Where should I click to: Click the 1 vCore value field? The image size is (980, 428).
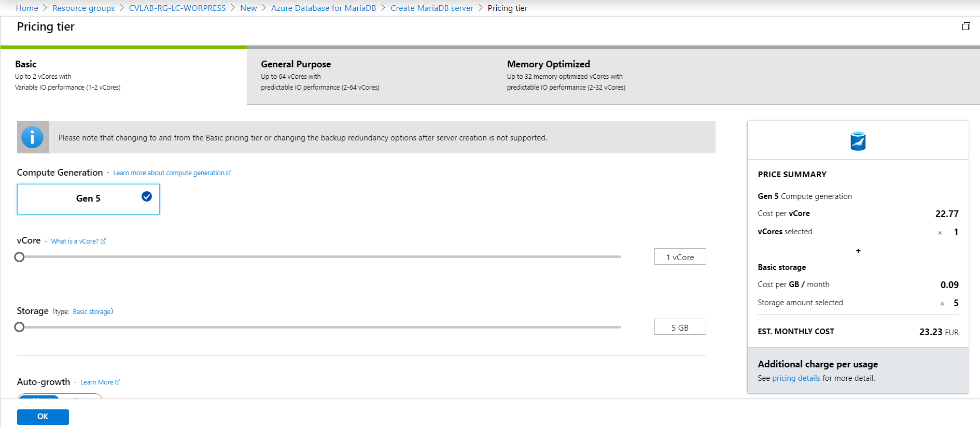[680, 257]
